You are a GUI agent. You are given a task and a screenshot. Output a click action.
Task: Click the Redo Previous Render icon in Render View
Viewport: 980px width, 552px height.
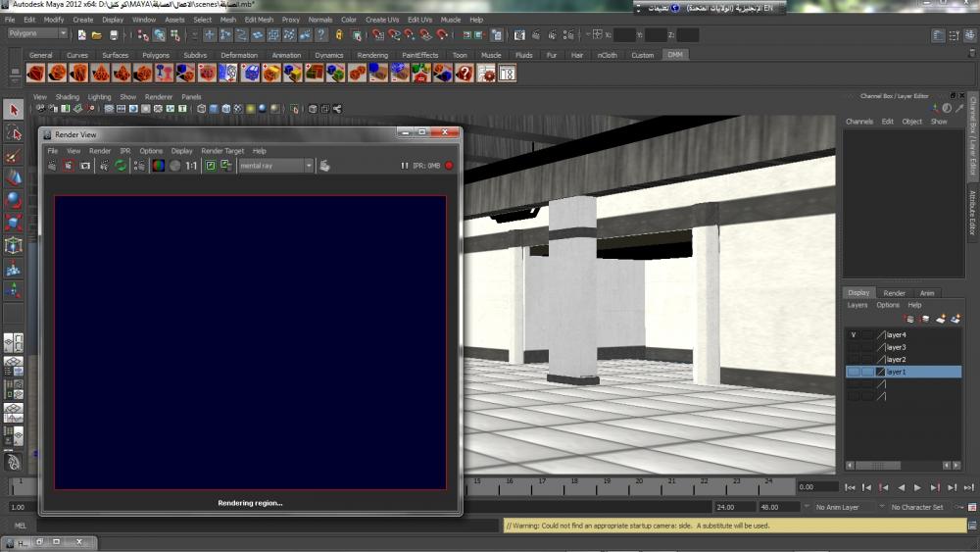coord(52,166)
